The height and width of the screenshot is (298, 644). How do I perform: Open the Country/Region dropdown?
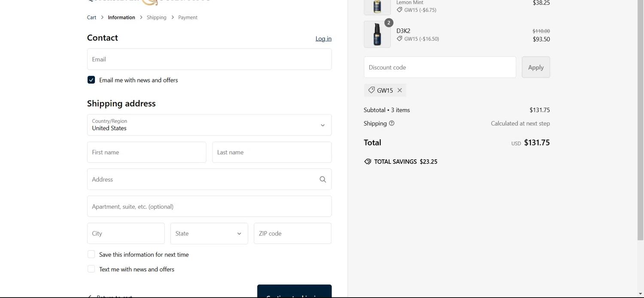pos(209,125)
